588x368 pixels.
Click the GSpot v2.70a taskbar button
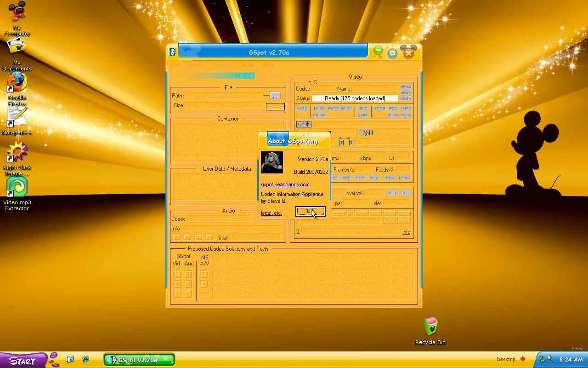[x=139, y=360]
